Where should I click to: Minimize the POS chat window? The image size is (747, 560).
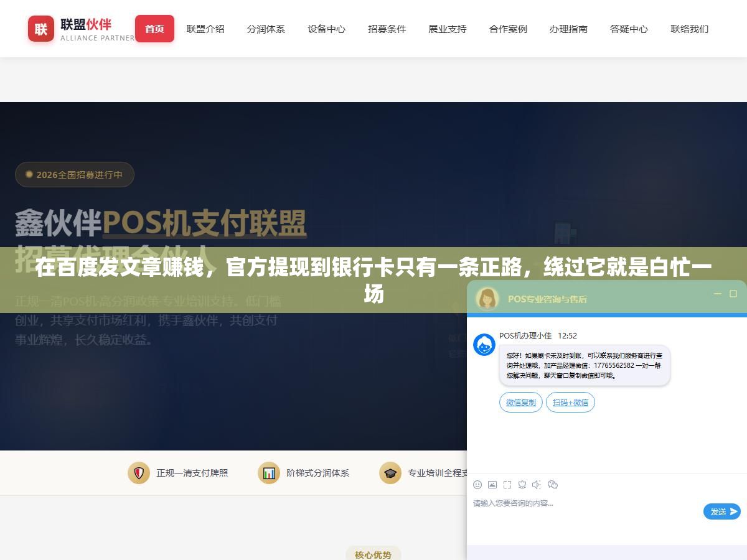pos(718,294)
